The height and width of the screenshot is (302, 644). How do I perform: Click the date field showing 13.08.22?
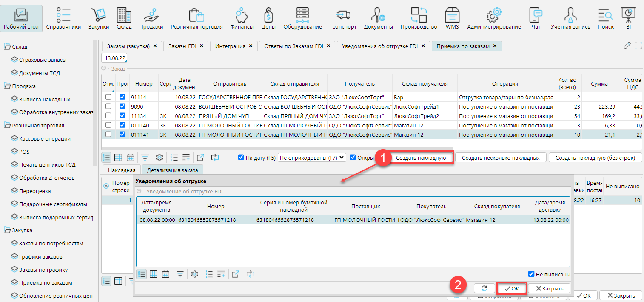coord(114,58)
